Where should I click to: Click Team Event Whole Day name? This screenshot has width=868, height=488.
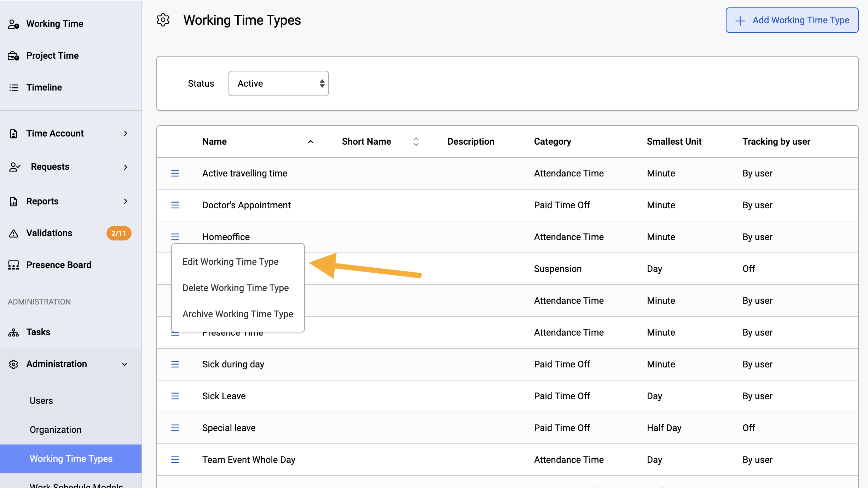249,460
